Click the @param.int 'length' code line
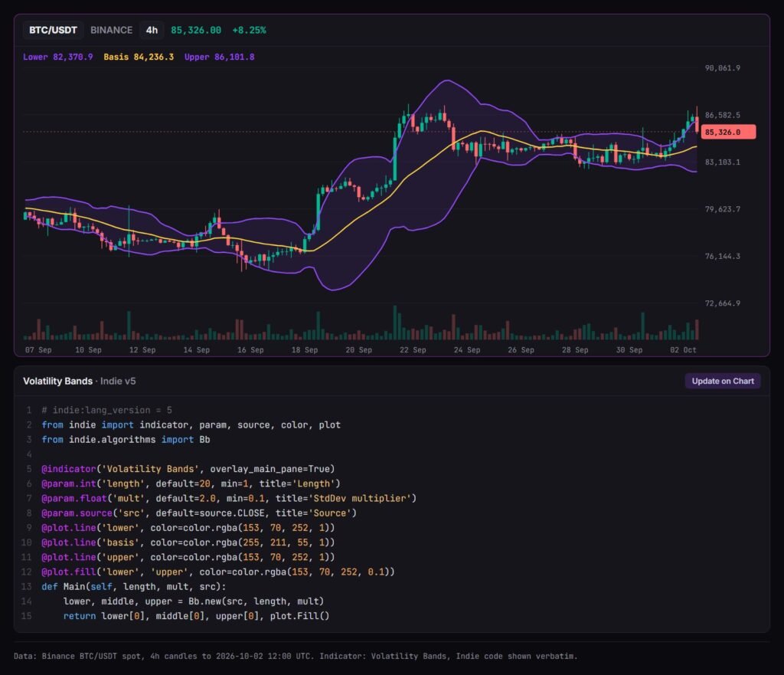The height and width of the screenshot is (675, 784). 191,483
